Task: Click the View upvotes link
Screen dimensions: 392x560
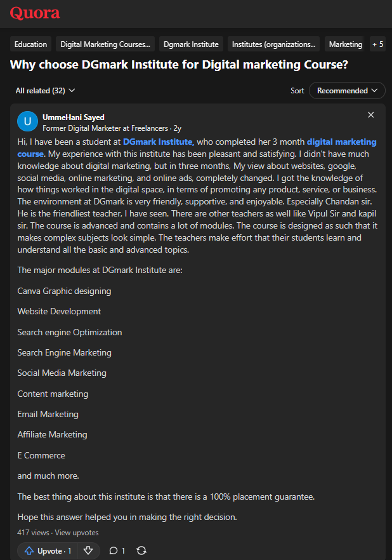Action: [77, 533]
